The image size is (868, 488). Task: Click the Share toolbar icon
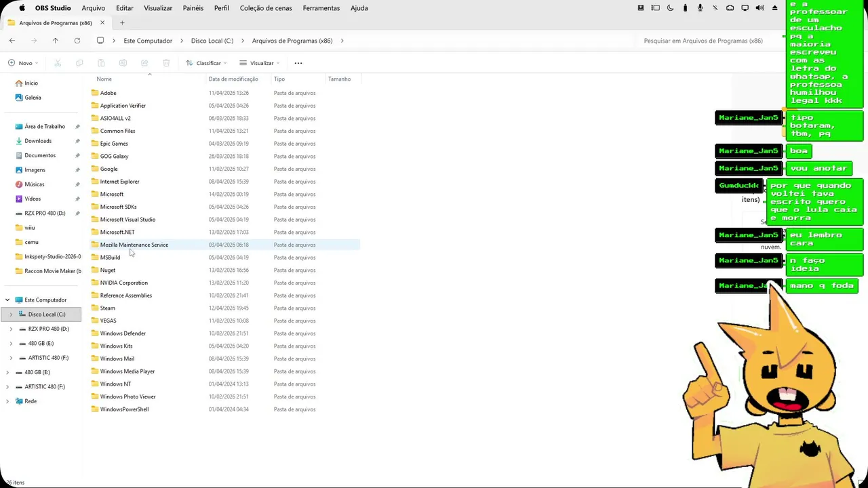click(144, 63)
